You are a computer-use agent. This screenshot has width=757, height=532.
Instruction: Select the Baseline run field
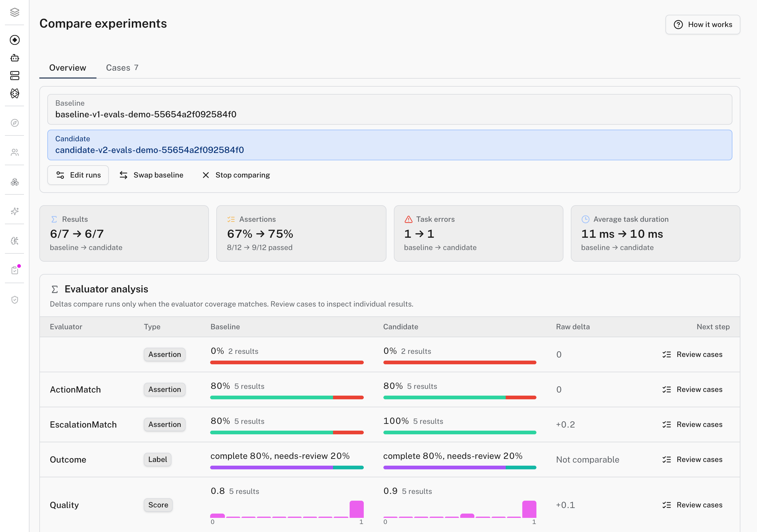coord(390,109)
